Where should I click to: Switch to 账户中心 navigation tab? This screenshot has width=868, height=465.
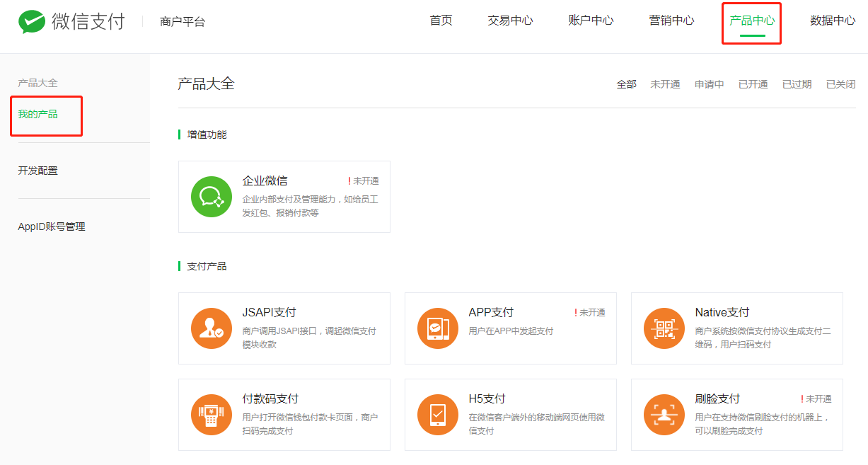tap(591, 21)
